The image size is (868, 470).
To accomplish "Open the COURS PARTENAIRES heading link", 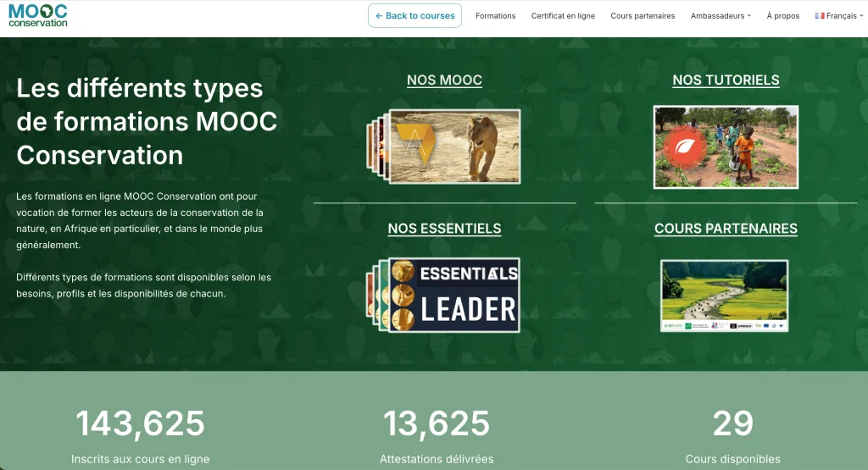I will pyautogui.click(x=726, y=229).
